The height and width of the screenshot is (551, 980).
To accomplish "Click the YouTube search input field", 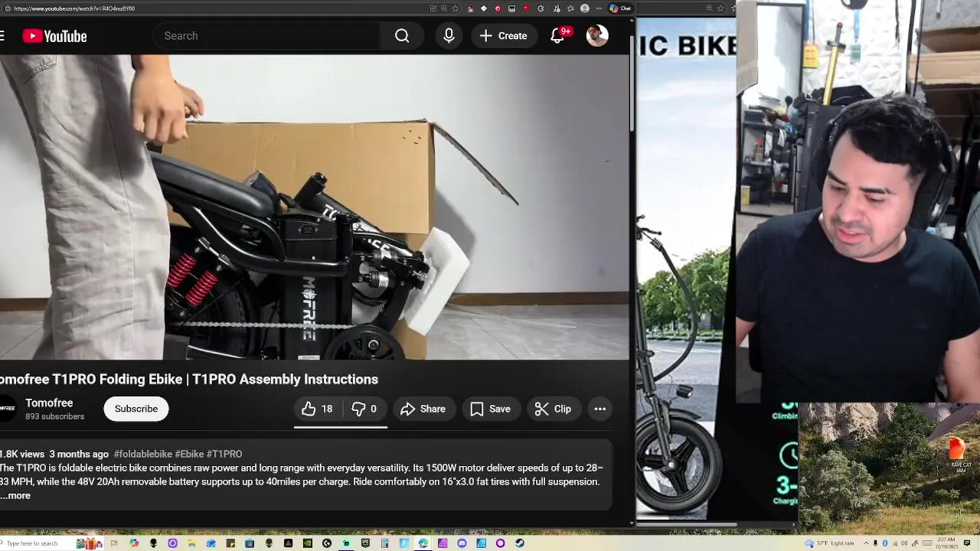I will tap(268, 36).
